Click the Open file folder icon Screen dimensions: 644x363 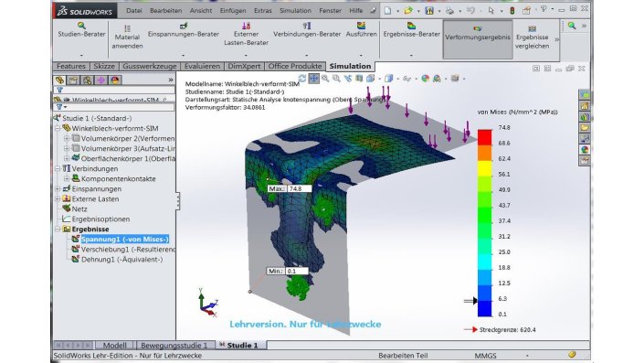click(x=407, y=10)
